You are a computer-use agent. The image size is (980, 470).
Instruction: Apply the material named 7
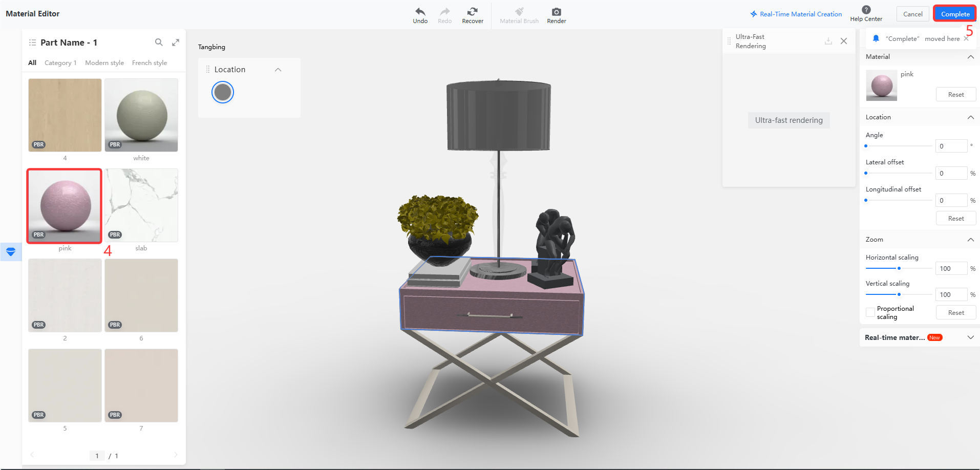click(x=141, y=386)
